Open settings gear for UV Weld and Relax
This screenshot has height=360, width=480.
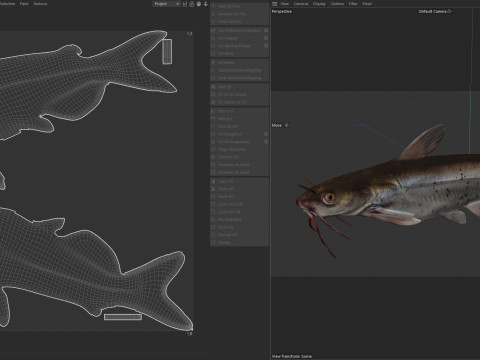pyautogui.click(x=266, y=46)
